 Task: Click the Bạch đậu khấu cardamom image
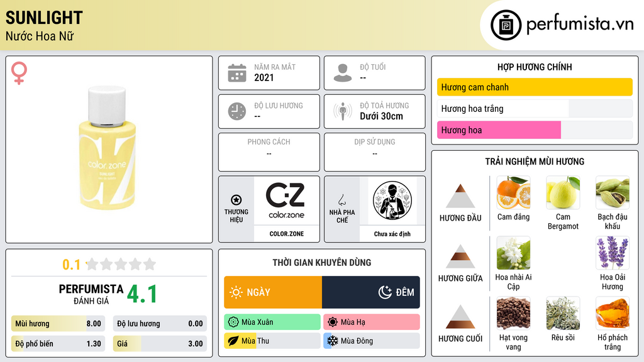(x=613, y=192)
